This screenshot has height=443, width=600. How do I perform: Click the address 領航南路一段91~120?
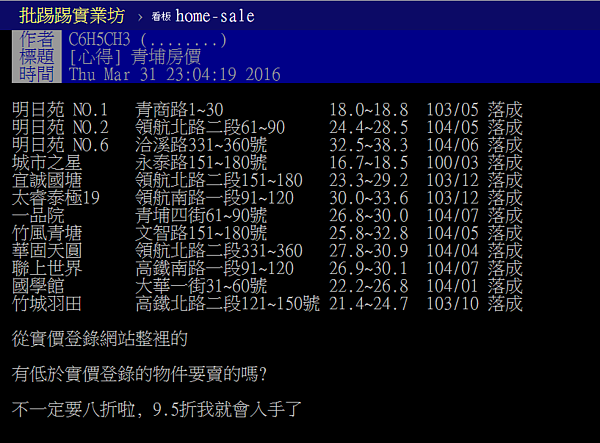pos(215,198)
